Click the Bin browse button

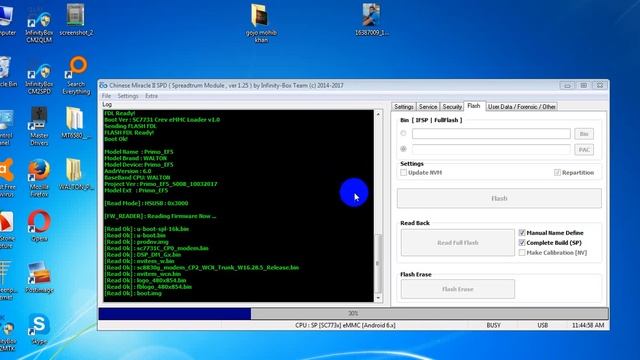point(584,134)
